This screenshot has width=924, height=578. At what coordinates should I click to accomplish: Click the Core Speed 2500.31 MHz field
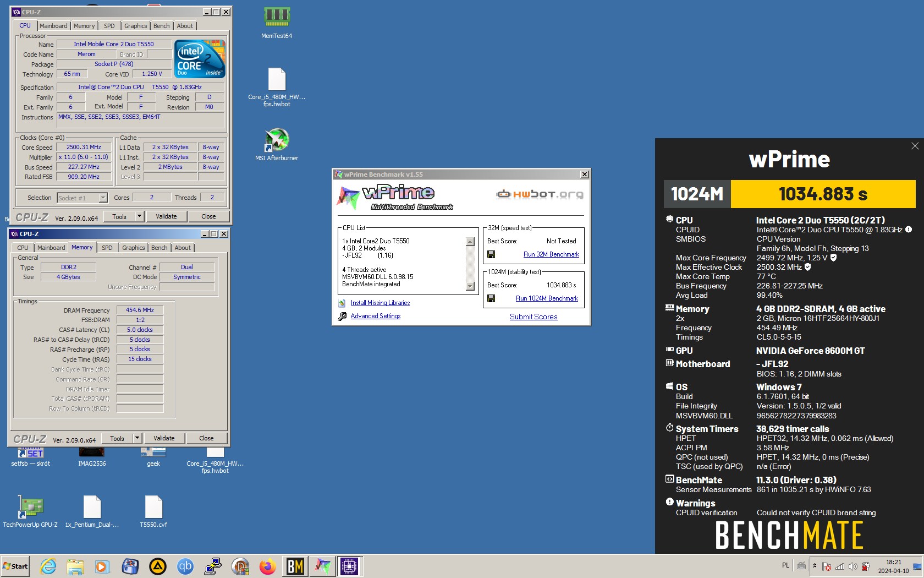[x=84, y=147]
